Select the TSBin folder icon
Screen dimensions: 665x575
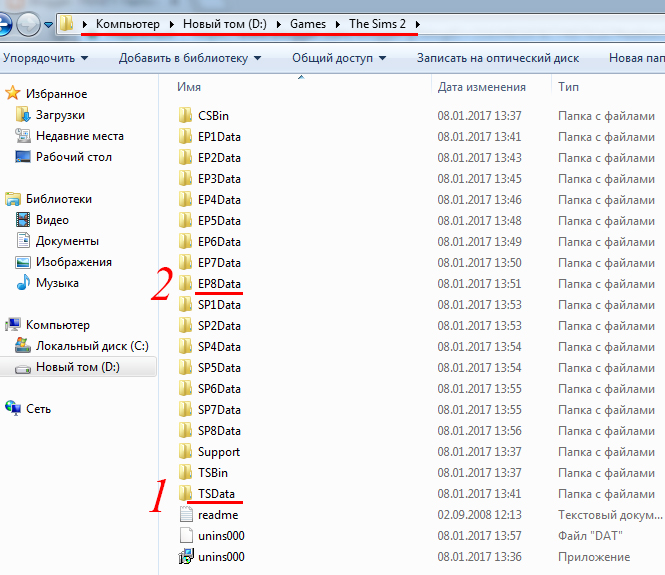tap(185, 472)
